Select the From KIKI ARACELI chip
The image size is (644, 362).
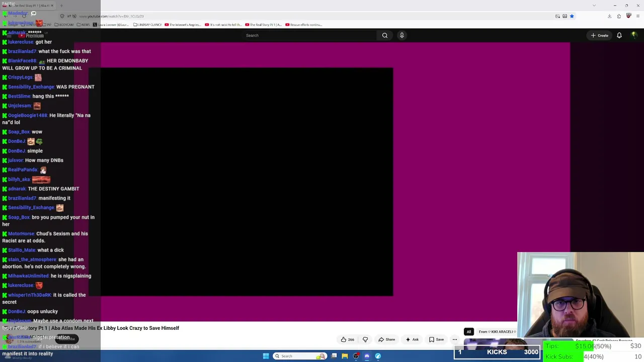497,332
